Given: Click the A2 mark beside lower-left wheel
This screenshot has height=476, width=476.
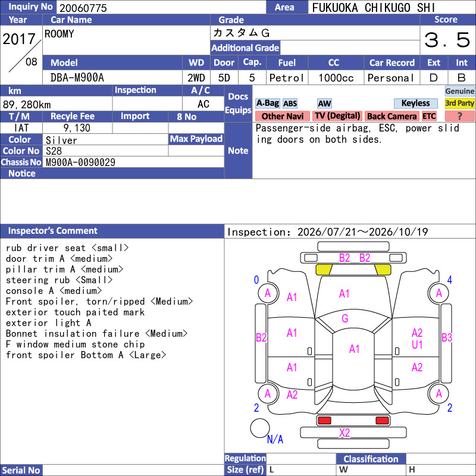Looking at the screenshot, I should [292, 394].
